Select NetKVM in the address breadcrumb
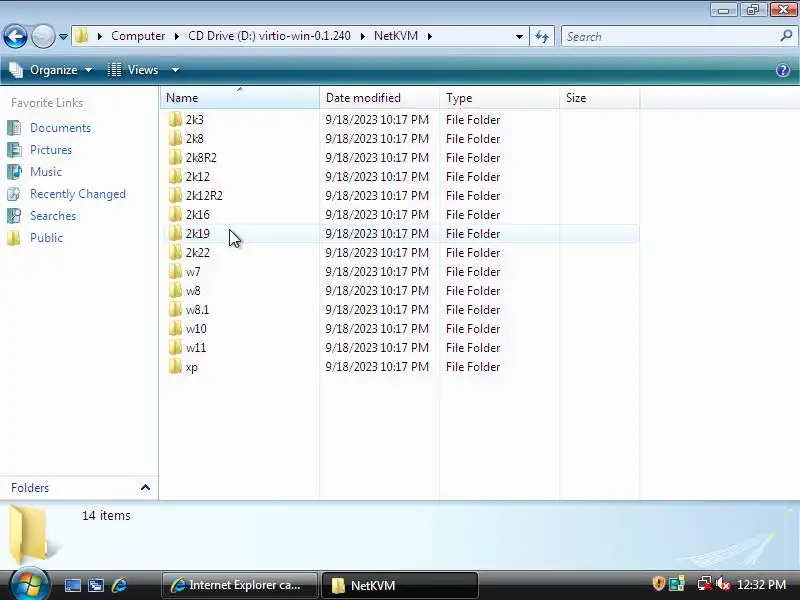 click(396, 36)
